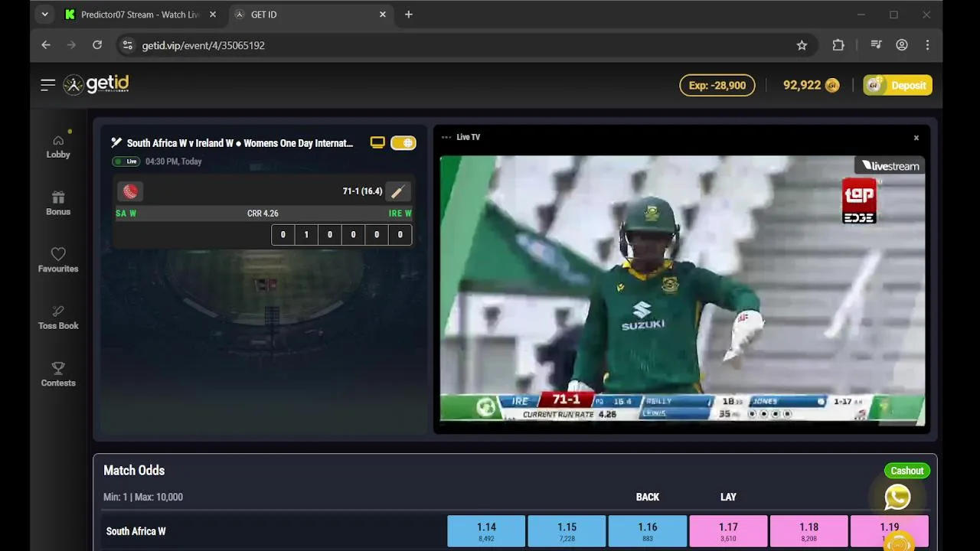Open the WhatsApp chat icon
This screenshot has height=551, width=980.
[897, 497]
